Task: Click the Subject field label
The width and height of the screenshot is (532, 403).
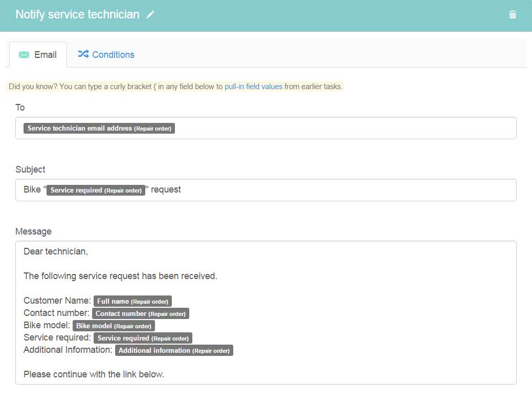Action: point(30,169)
